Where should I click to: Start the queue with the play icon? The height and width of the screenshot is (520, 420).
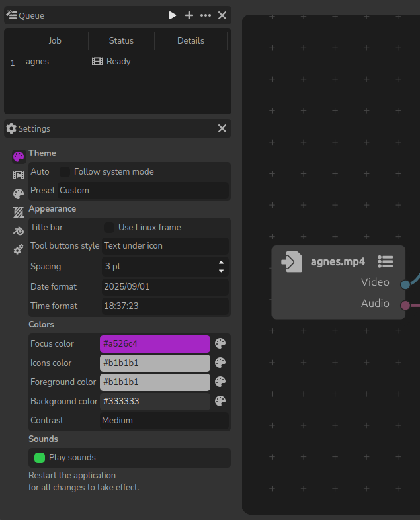pyautogui.click(x=173, y=15)
